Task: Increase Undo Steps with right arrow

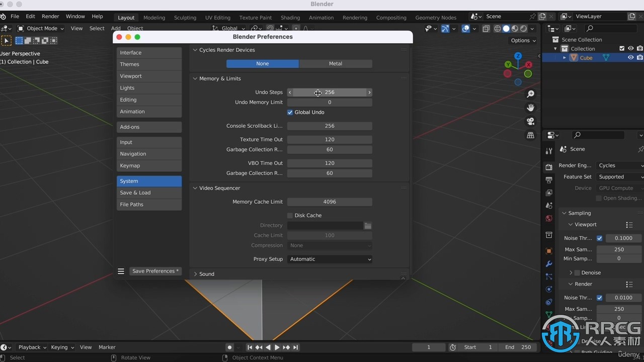Action: 369,93
